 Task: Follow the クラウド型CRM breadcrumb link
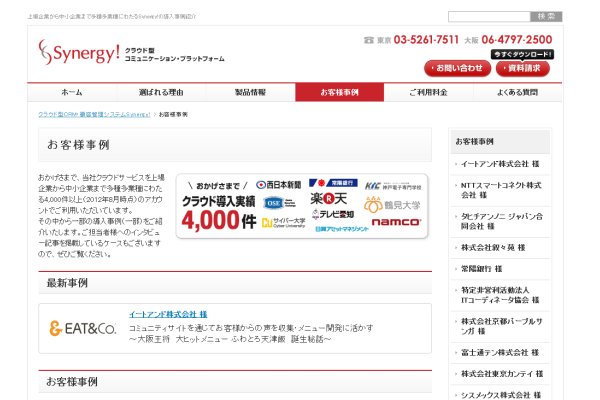(x=94, y=114)
